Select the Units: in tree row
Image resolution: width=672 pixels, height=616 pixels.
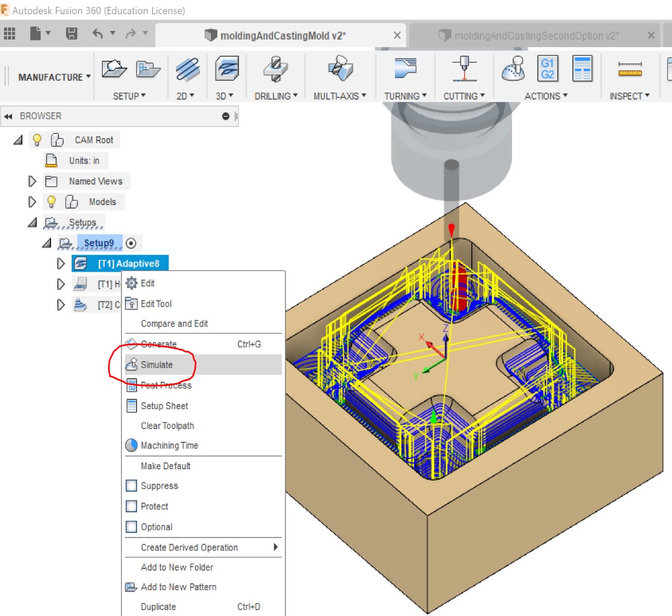point(76,160)
